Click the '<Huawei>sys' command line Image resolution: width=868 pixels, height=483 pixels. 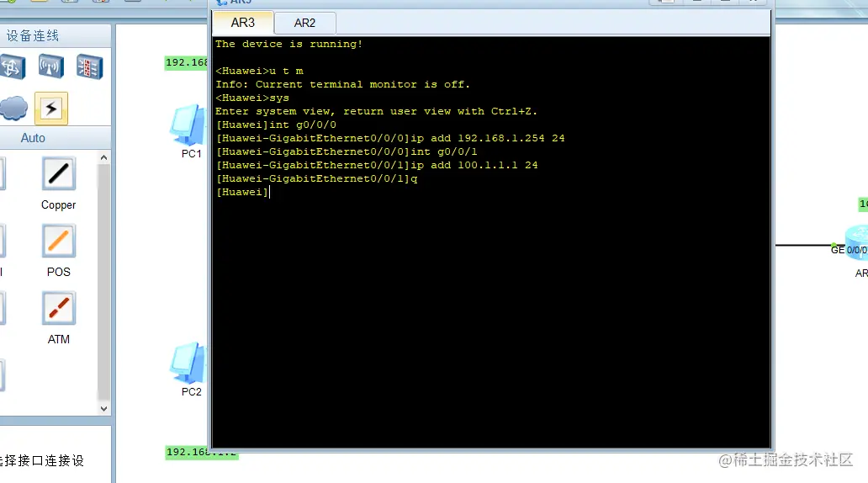point(252,98)
